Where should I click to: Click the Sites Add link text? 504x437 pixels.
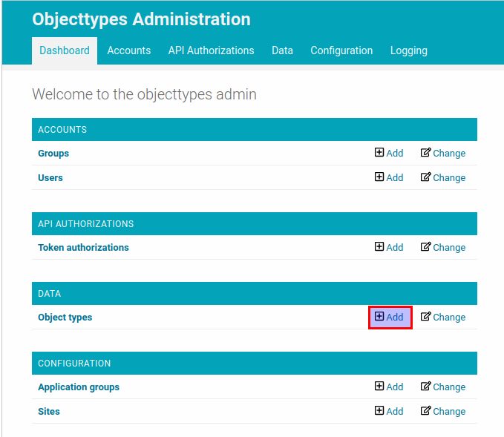click(395, 411)
